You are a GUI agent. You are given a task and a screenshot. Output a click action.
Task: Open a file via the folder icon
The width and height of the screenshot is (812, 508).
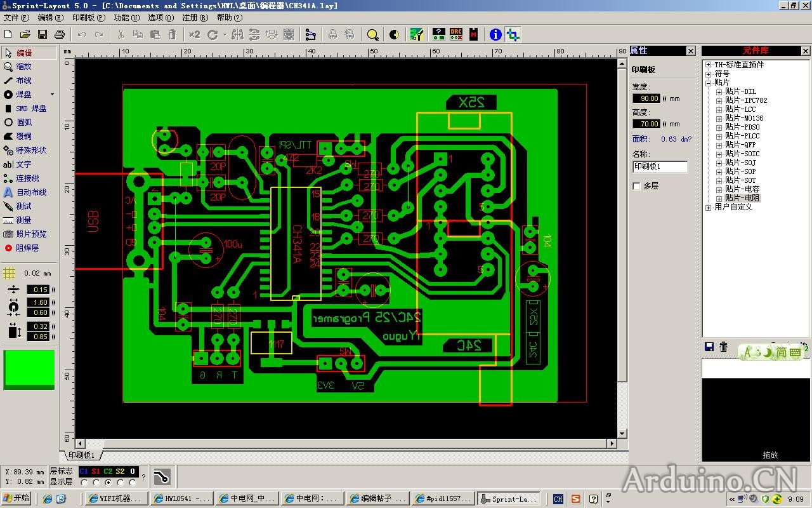pos(25,34)
